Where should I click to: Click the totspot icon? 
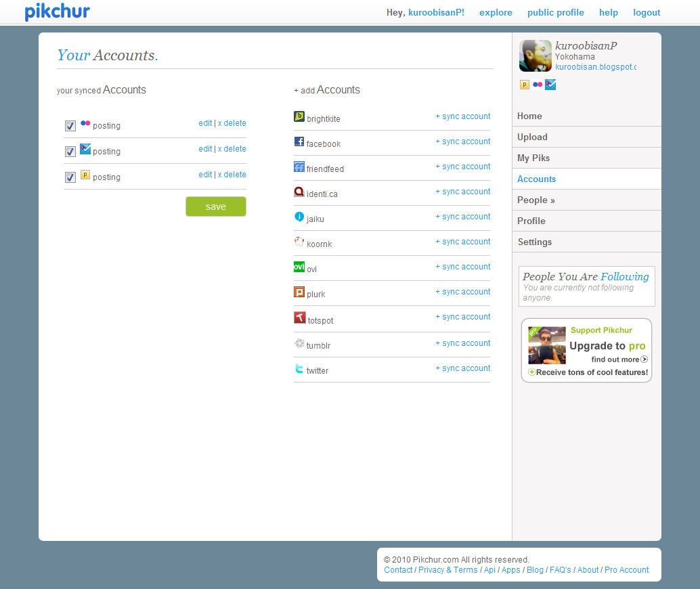[x=299, y=318]
